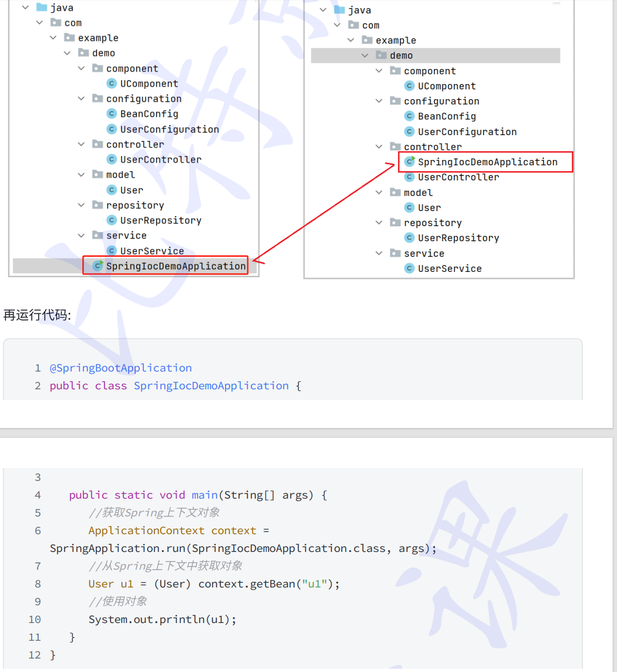Click UserService class icon in left tree
The height and width of the screenshot is (672, 617).
pos(112,251)
